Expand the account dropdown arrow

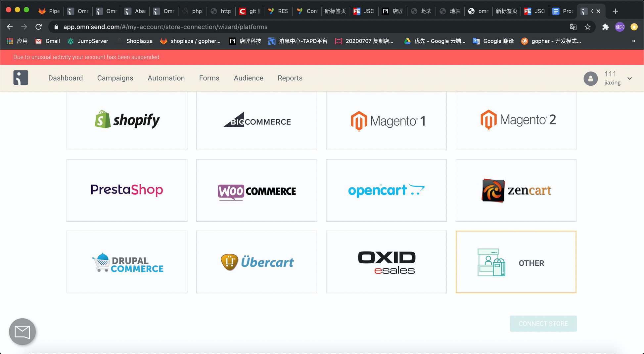click(629, 78)
